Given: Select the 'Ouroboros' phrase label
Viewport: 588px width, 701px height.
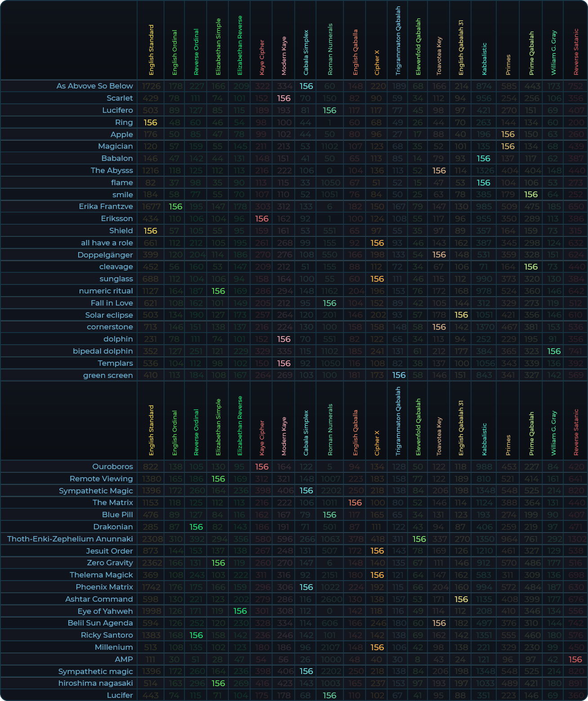Looking at the screenshot, I should click(112, 466).
